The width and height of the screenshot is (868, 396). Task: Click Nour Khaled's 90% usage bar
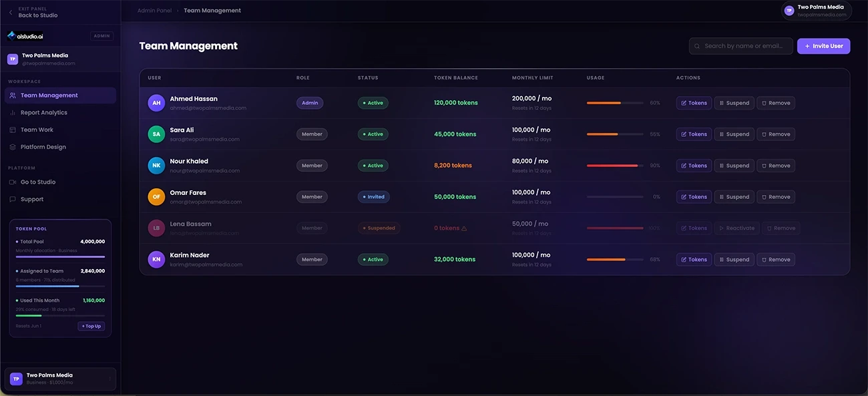click(x=615, y=166)
